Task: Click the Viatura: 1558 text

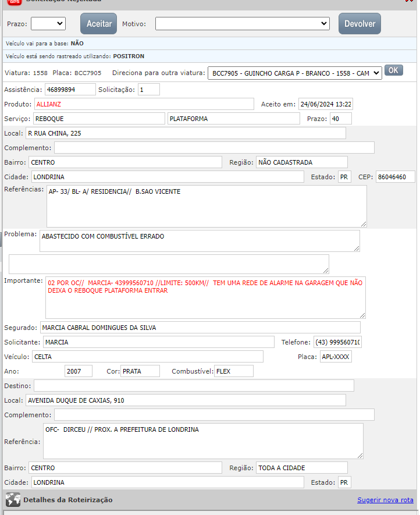Action: click(26, 73)
